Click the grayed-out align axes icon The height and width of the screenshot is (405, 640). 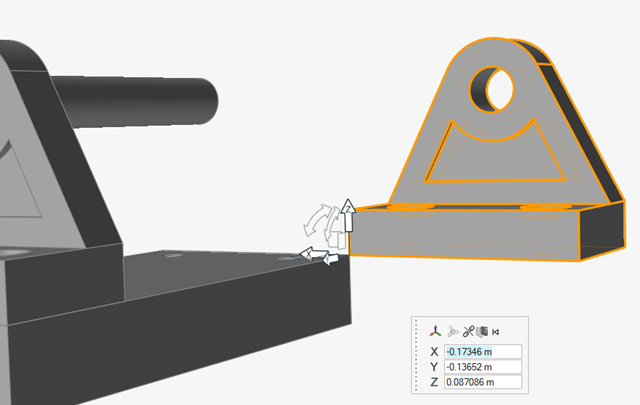tap(452, 330)
